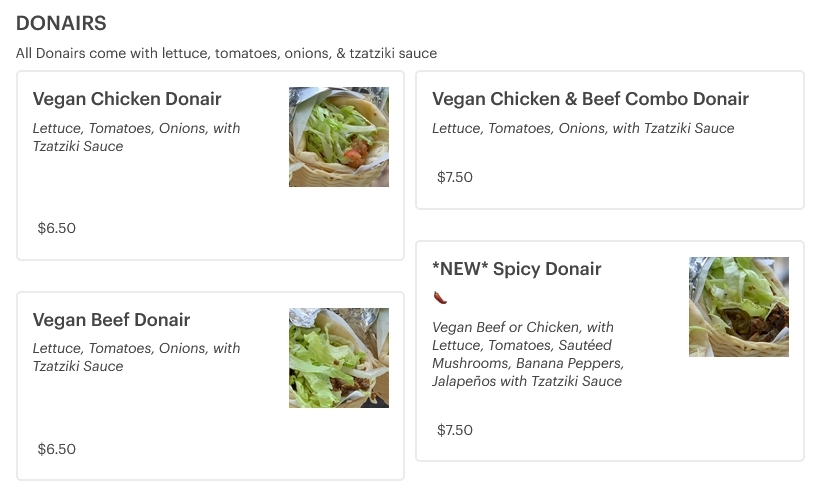Click the Spicy Donair ingredients with Jalapeños text
Screen dimensions: 824x499
[528, 354]
